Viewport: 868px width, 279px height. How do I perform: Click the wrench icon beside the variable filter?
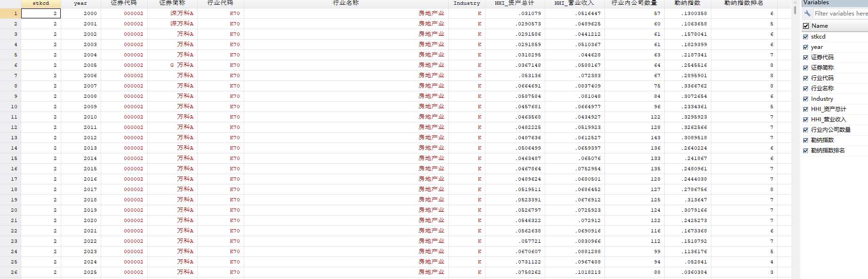807,14
